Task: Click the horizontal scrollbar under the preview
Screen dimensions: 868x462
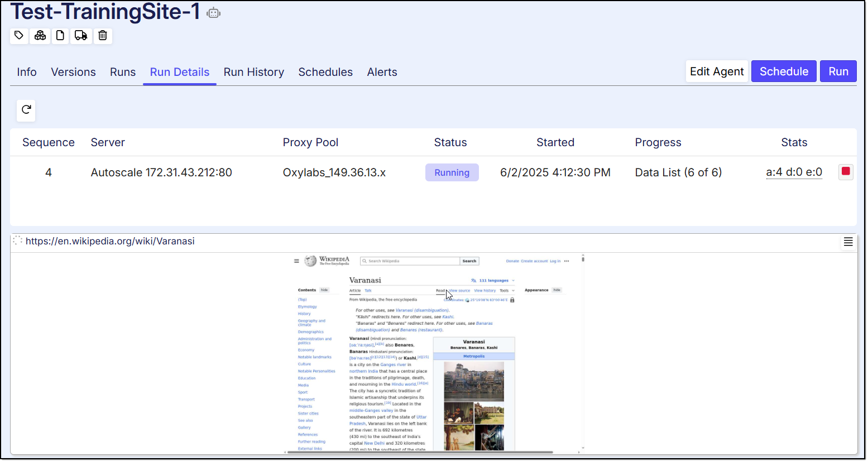Action: coord(419,453)
